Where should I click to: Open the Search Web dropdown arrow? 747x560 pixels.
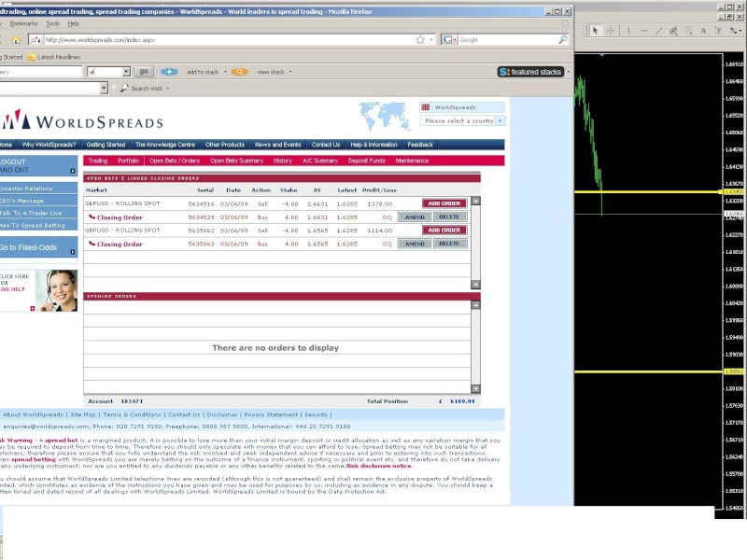click(168, 88)
